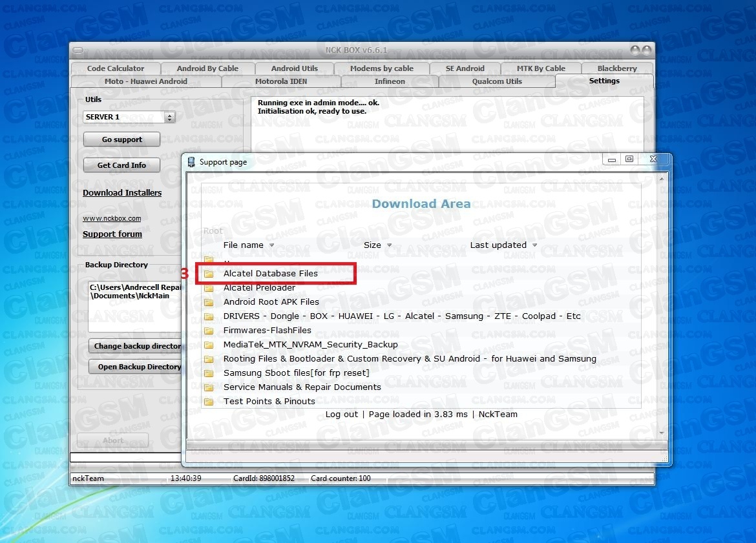Click the CardId status bar entry

[264, 478]
